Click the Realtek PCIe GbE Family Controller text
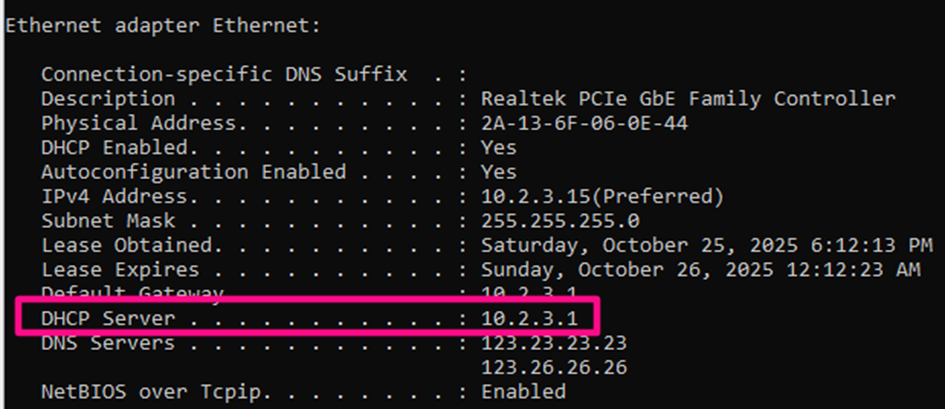945x409 pixels. tap(688, 99)
